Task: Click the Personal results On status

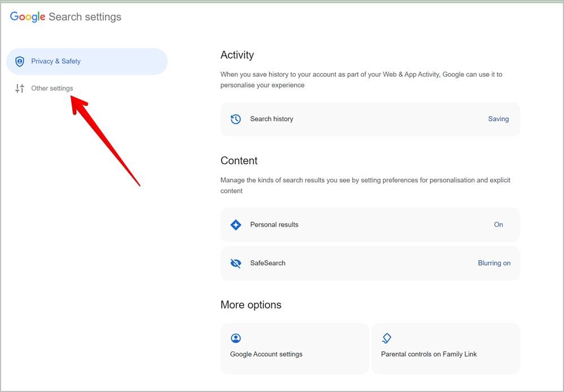Action: [x=498, y=225]
